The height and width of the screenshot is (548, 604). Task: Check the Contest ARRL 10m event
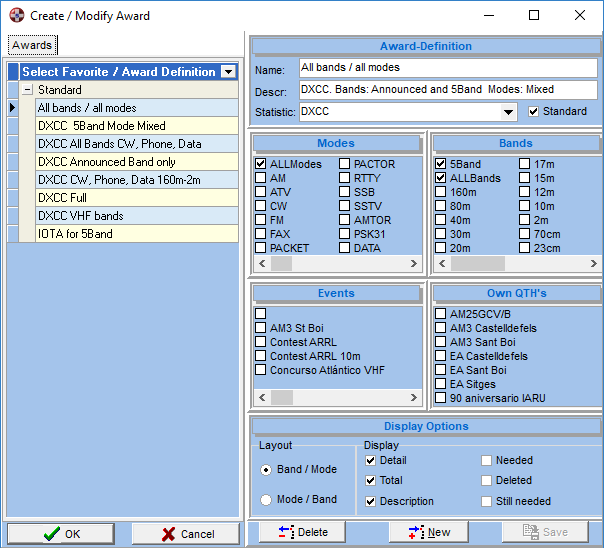(261, 356)
